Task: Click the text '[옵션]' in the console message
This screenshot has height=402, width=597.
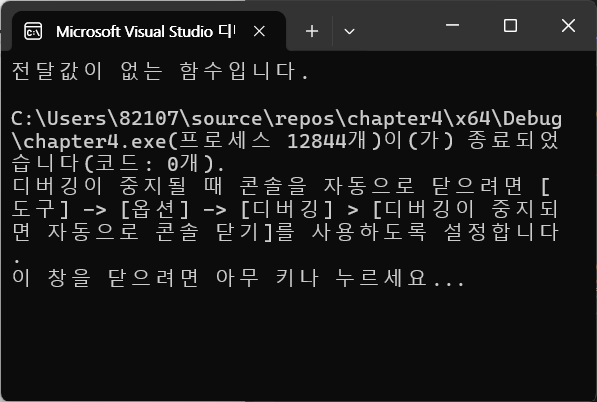Action: [154, 210]
